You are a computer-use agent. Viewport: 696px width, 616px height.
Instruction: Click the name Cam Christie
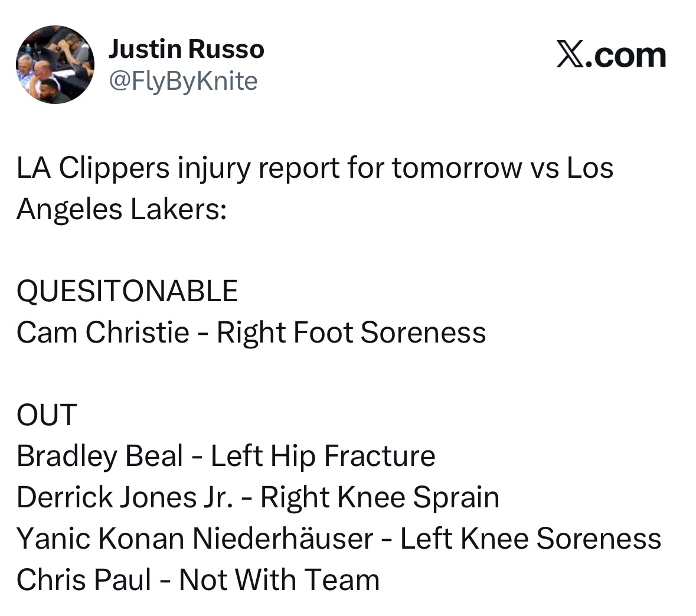[x=103, y=333]
